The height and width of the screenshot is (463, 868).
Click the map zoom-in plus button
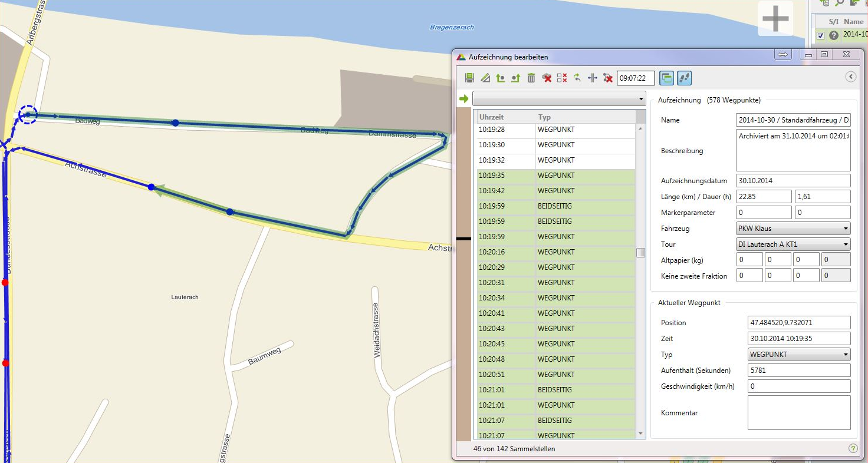pos(775,18)
